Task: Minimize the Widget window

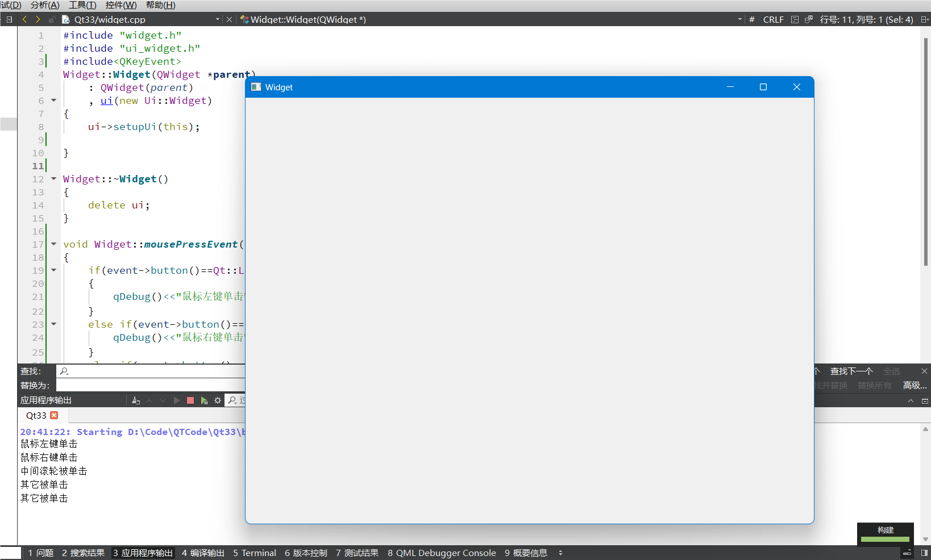Action: pos(730,87)
